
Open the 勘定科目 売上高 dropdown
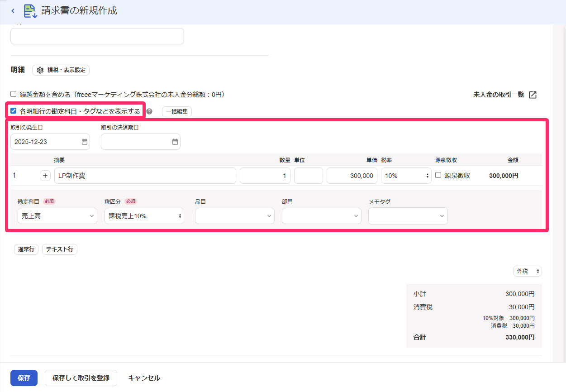point(57,216)
